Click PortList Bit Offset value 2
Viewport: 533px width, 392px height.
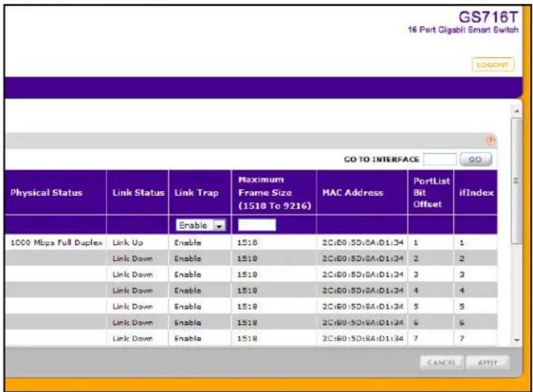coord(416,258)
